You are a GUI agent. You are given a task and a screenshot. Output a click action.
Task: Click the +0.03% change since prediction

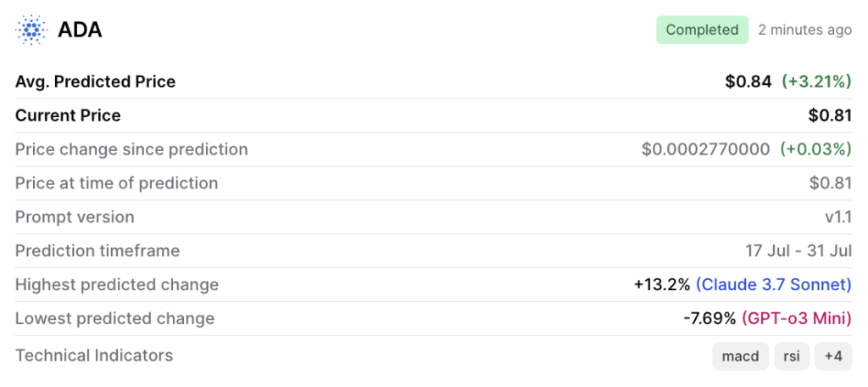[816, 149]
